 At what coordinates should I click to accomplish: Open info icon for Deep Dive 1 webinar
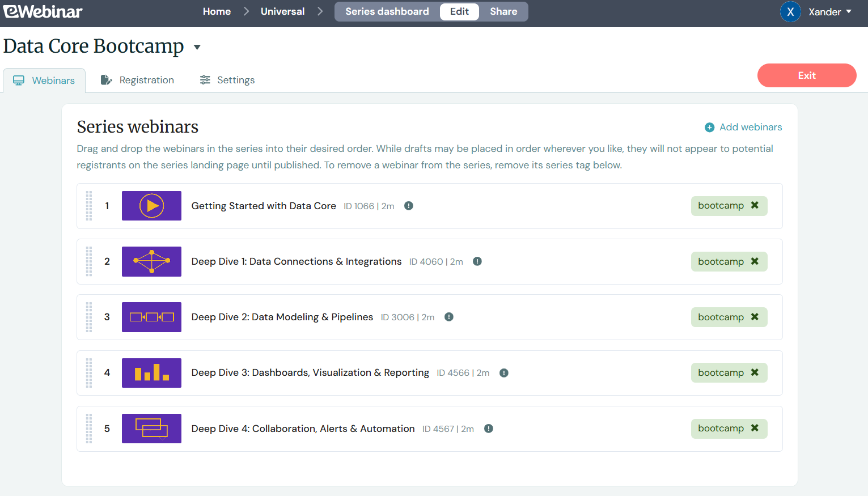[477, 261]
